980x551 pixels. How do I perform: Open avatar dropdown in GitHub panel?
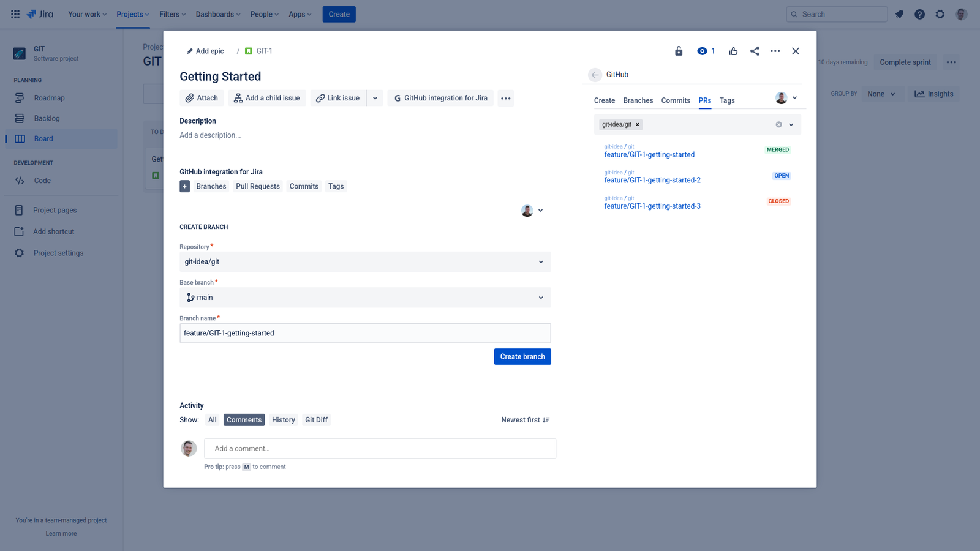pyautogui.click(x=786, y=98)
